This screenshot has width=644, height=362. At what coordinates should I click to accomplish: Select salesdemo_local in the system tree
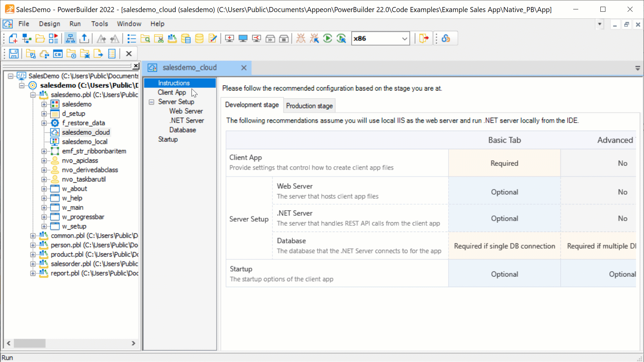pyautogui.click(x=85, y=142)
